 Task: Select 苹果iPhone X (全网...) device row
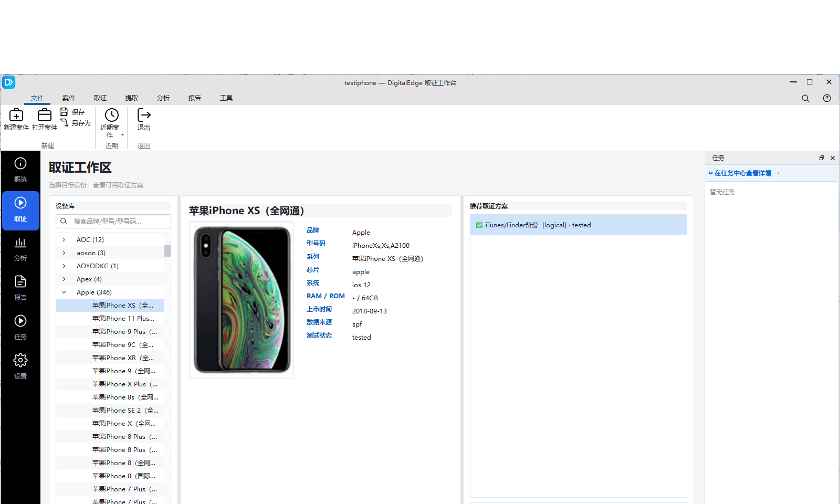click(110, 424)
